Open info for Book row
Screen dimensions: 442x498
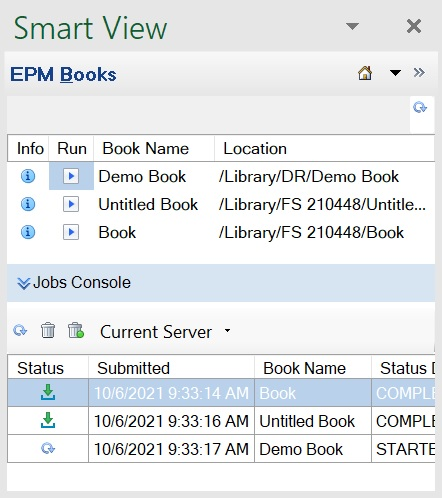28,232
